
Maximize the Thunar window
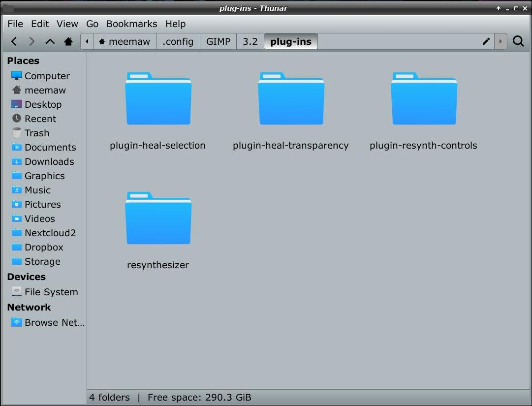pyautogui.click(x=516, y=8)
